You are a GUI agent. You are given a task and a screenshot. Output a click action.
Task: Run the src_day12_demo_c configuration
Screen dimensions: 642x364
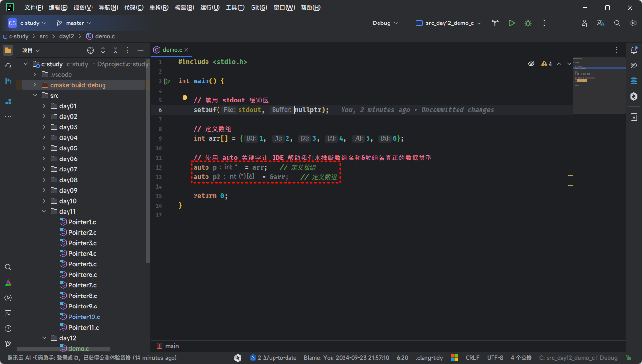(x=512, y=23)
